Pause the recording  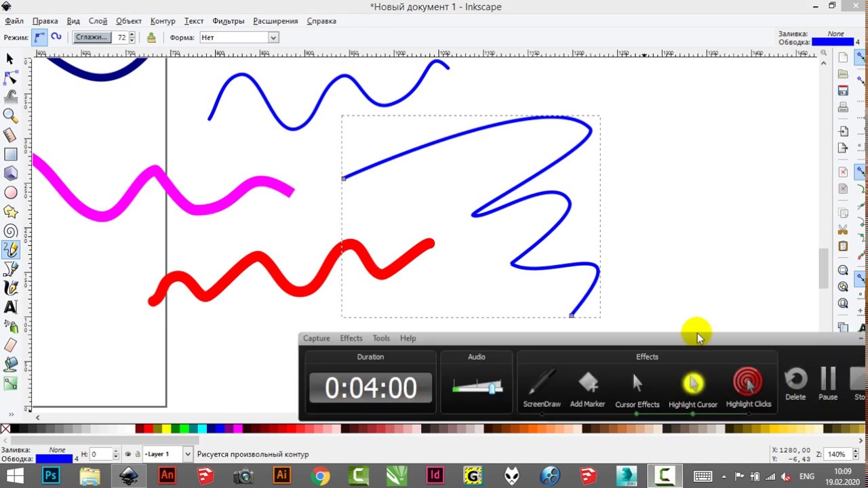[828, 384]
